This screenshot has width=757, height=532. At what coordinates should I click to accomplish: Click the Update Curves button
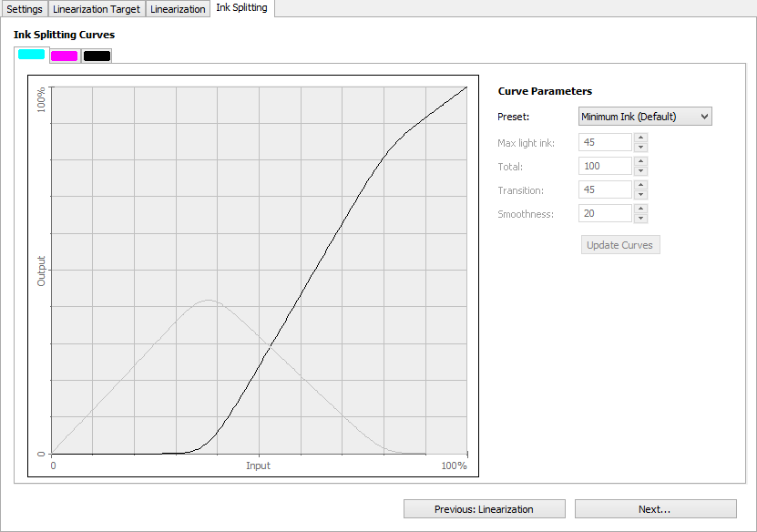(619, 245)
